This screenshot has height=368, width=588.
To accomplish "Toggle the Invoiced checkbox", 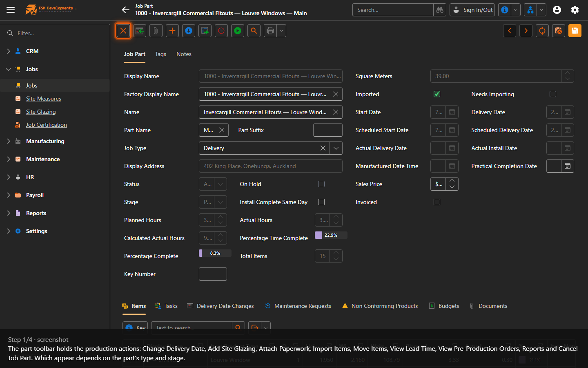I will [x=437, y=202].
